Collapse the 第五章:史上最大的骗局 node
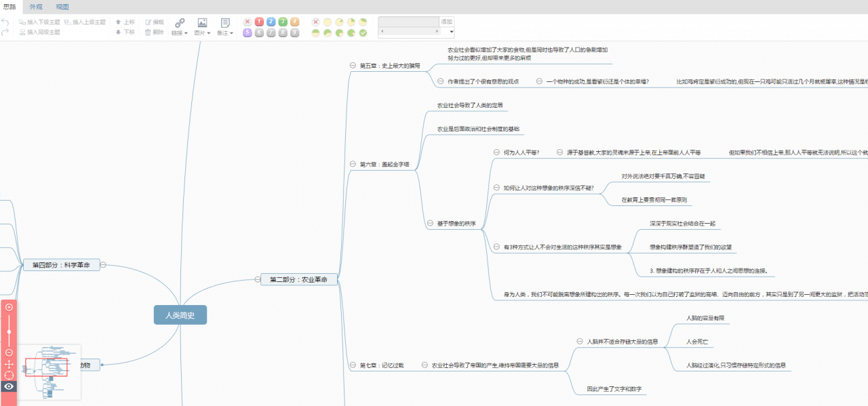This screenshot has width=868, height=406. pos(353,66)
